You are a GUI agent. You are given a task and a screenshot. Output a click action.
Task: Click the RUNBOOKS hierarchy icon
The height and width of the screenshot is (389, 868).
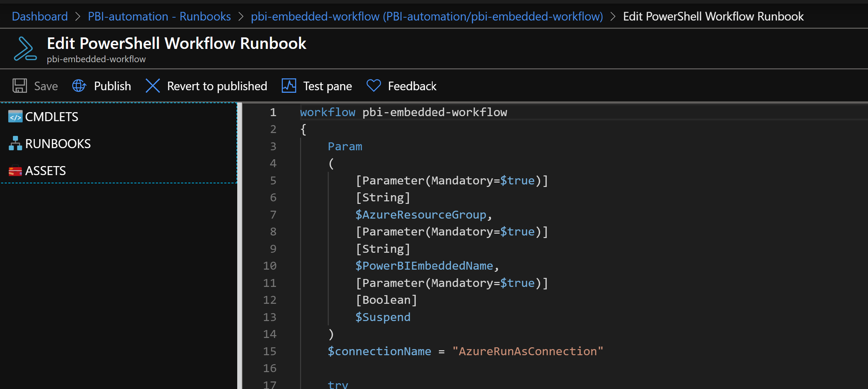15,143
